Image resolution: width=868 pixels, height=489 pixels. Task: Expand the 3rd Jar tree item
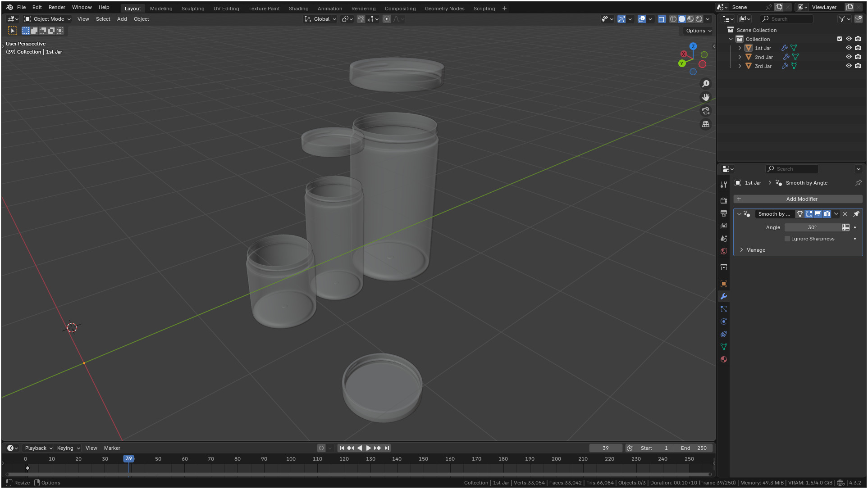(x=740, y=66)
